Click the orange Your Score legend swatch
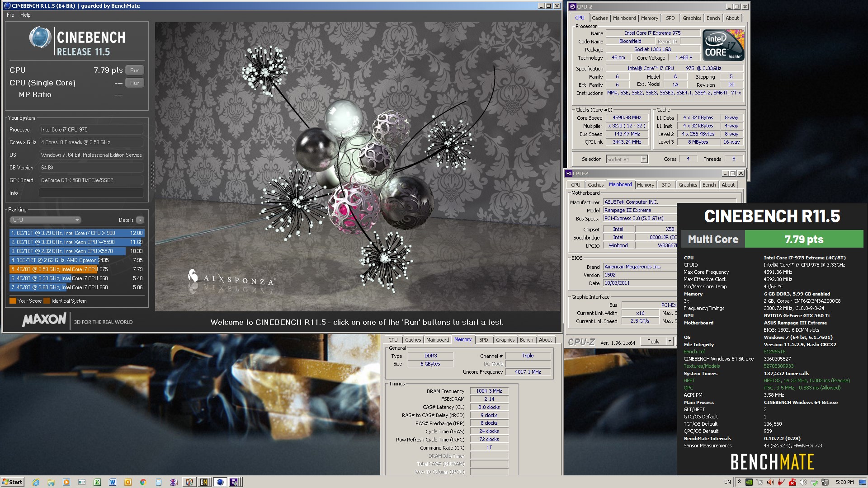This screenshot has width=868, height=488. coord(13,301)
